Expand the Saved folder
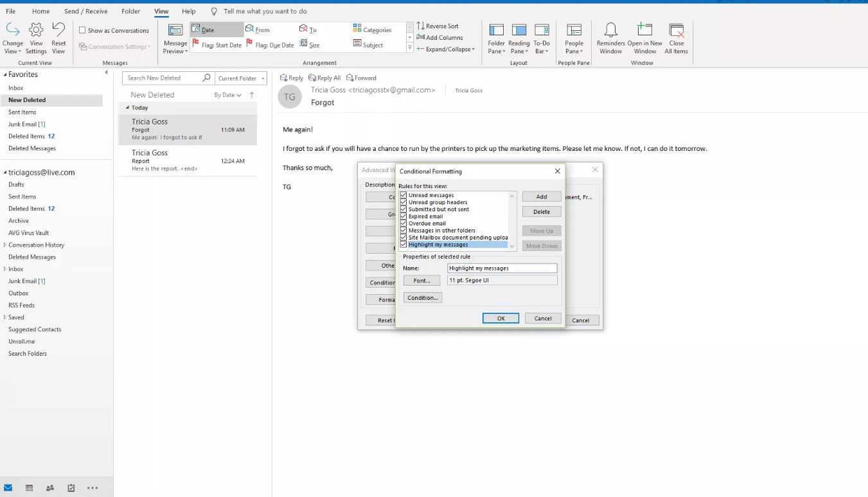The height and width of the screenshot is (497, 868). click(5, 317)
